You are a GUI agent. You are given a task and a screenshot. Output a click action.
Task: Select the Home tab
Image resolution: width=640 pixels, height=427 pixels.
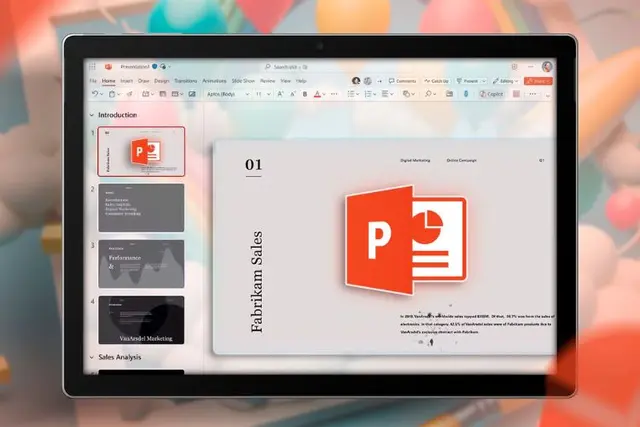pos(109,81)
